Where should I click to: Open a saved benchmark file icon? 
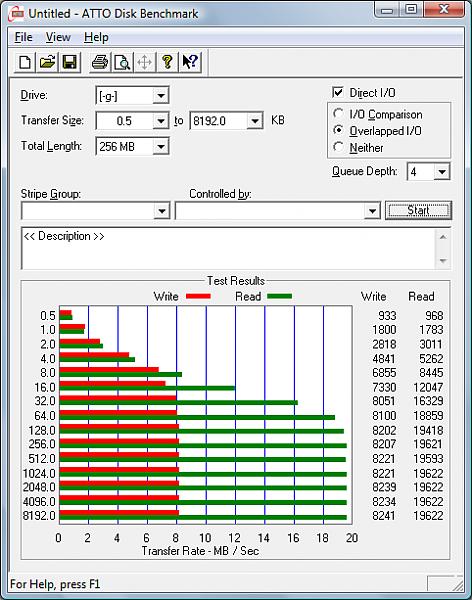coord(47,62)
